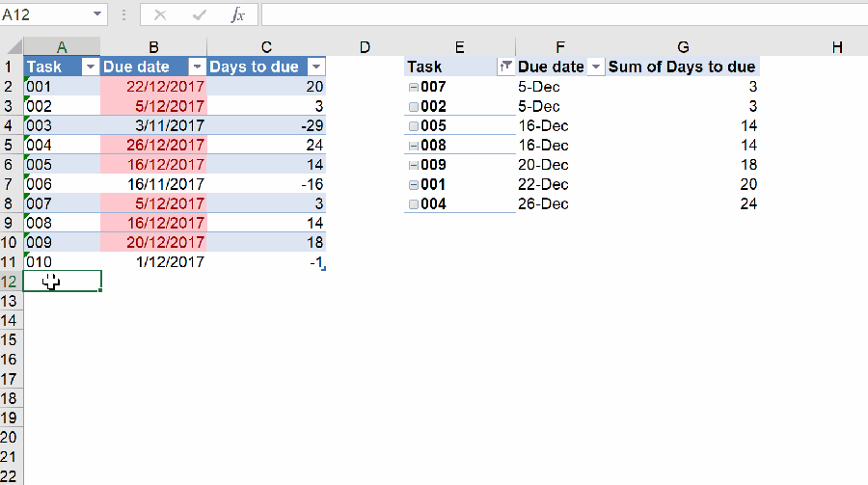
Task: Open the Days to due filter dropdown
Action: point(315,67)
